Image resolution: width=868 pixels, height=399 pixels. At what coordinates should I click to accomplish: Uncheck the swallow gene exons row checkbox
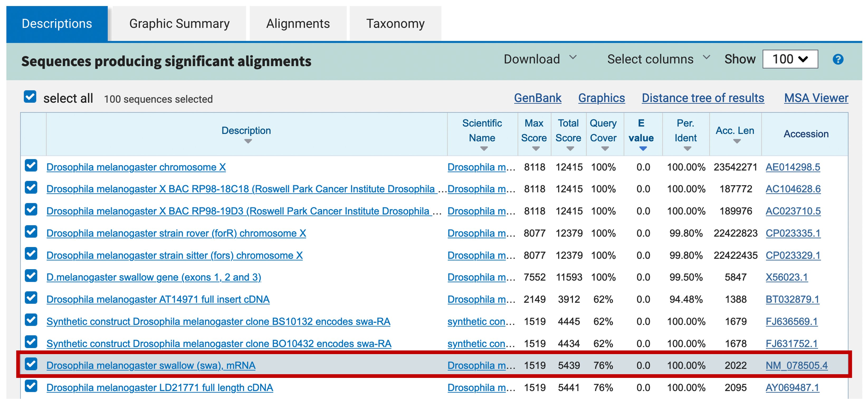[31, 276]
